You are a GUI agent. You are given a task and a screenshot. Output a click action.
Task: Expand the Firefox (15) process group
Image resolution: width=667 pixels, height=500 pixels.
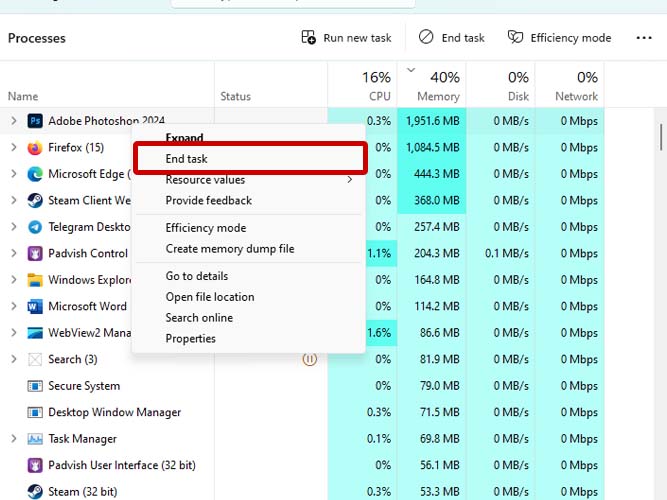click(x=13, y=148)
